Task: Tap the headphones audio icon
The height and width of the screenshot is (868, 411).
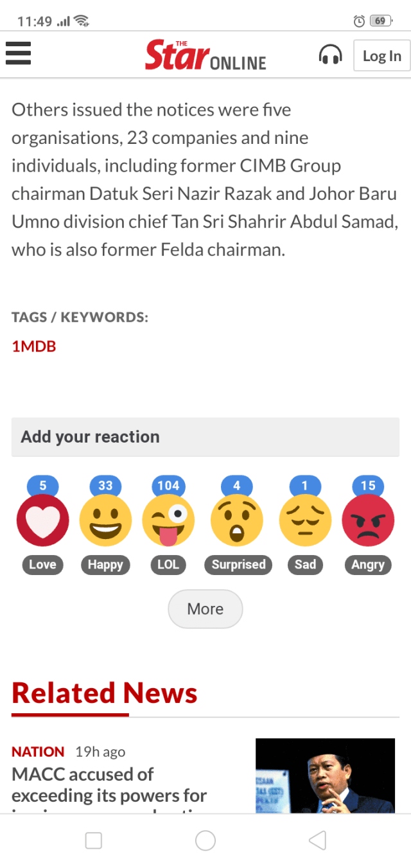Action: (330, 56)
